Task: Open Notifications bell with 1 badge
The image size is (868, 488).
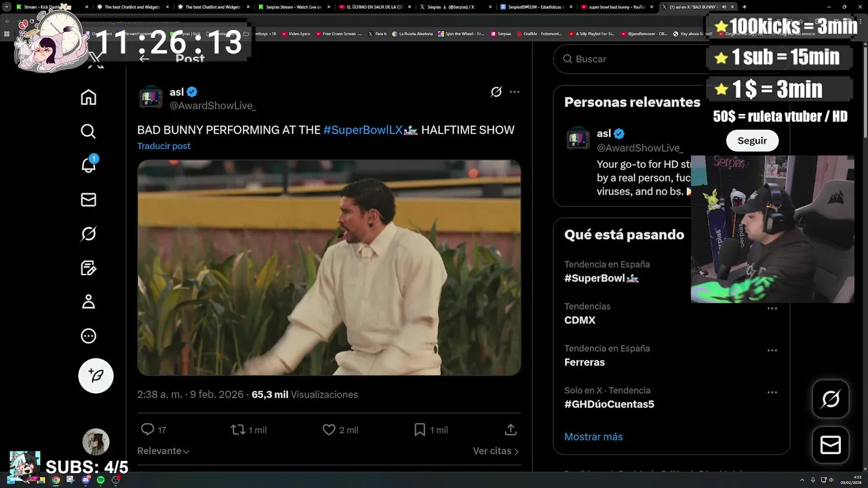Action: 88,165
